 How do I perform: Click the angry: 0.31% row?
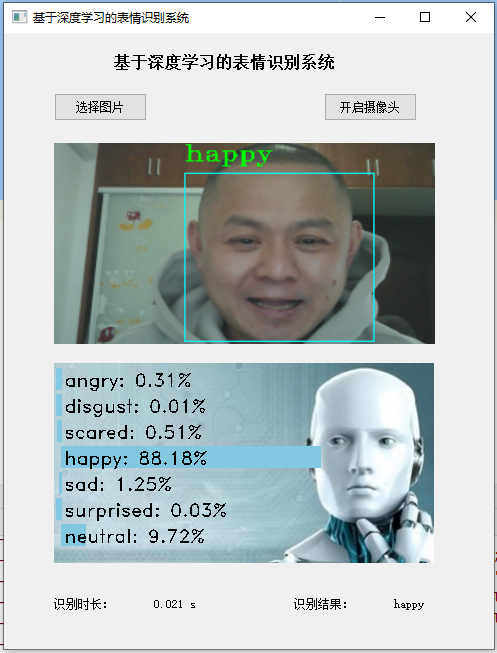coord(124,380)
